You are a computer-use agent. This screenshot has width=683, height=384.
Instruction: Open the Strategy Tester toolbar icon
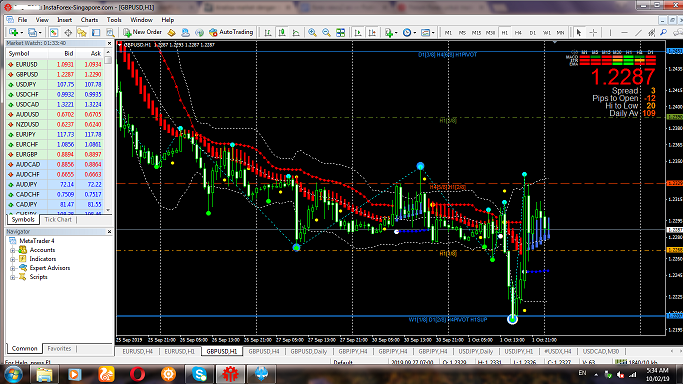[110, 33]
